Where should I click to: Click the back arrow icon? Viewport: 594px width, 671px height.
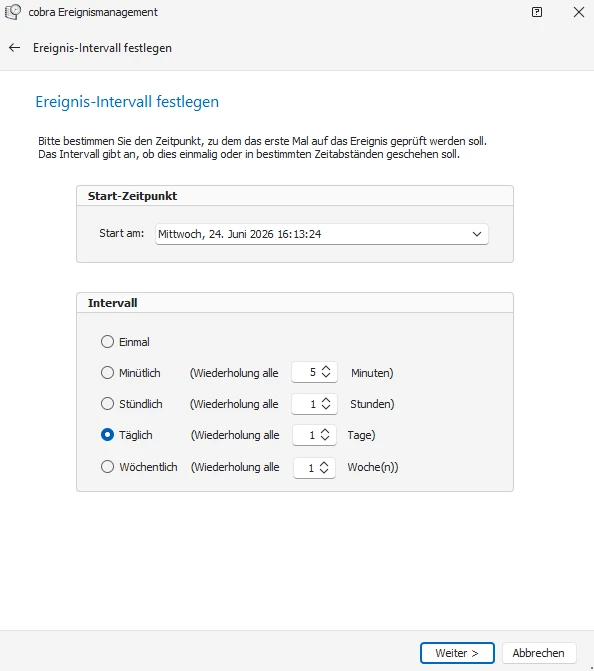click(x=15, y=48)
